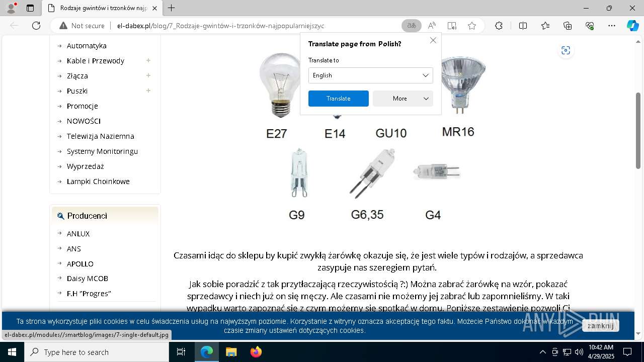This screenshot has height=362, width=644.
Task: Open the volume control tray icon
Action: point(579,352)
